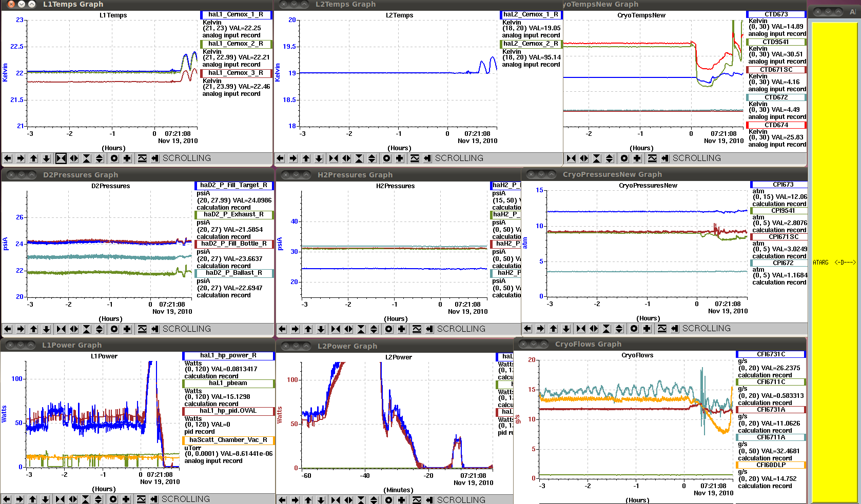Image resolution: width=861 pixels, height=504 pixels.
Task: Click the SCROLLING status in L2Temps toolbar
Action: [x=459, y=158]
